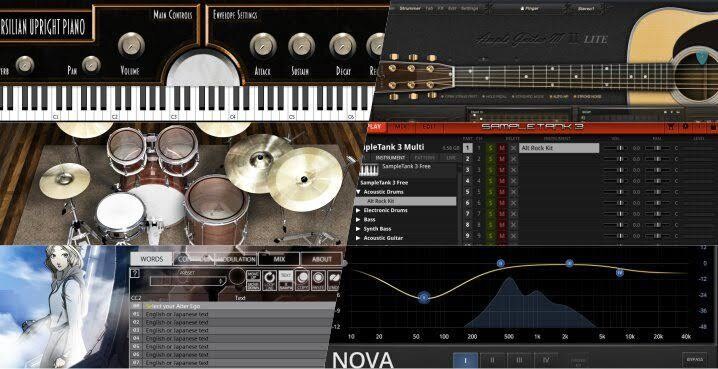Open the Alter Ego MODULATION tab
Image resolution: width=718 pixels, height=369 pixels.
pyautogui.click(x=235, y=259)
